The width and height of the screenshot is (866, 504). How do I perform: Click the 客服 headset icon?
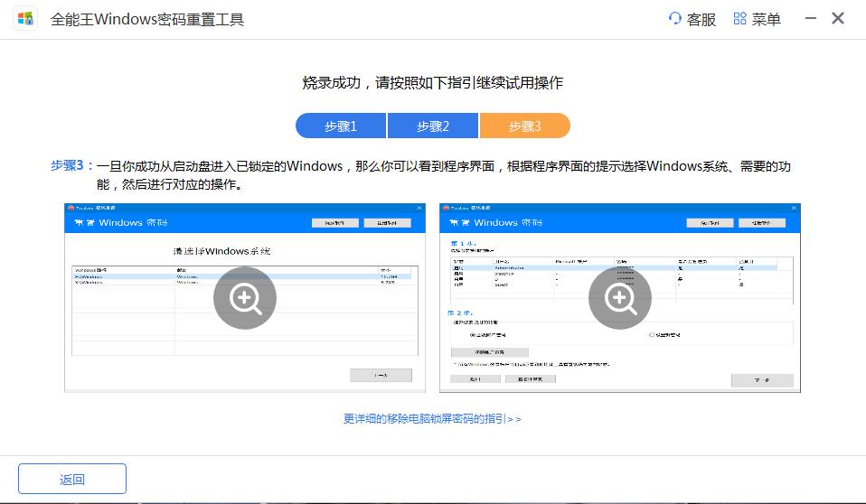coord(674,19)
